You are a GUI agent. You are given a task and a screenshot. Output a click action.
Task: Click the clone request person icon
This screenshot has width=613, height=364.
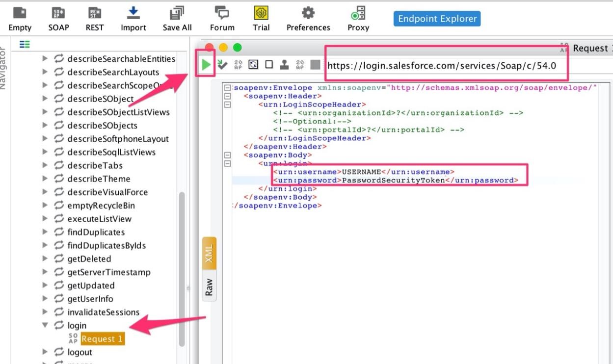(284, 65)
